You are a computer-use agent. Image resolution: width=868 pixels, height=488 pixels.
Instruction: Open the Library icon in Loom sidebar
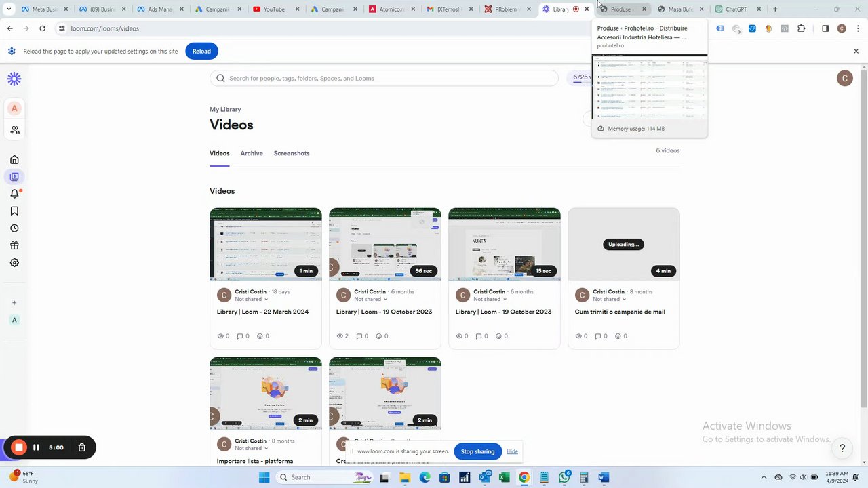(14, 177)
